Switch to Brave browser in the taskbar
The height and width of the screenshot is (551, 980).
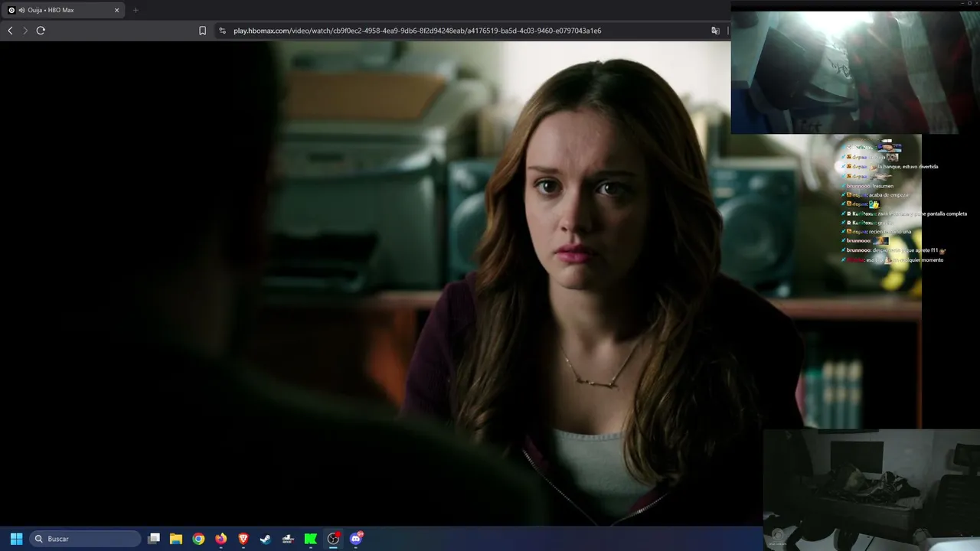(x=243, y=539)
